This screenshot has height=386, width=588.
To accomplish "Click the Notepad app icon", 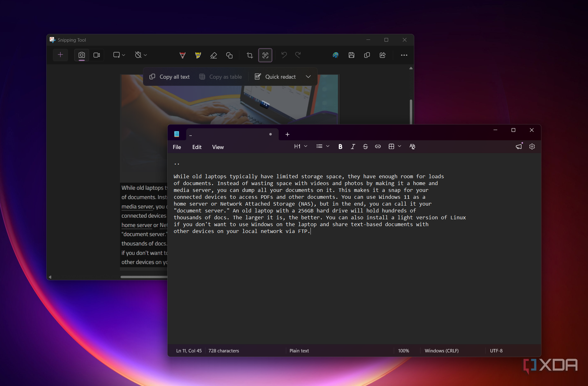I will coord(177,134).
